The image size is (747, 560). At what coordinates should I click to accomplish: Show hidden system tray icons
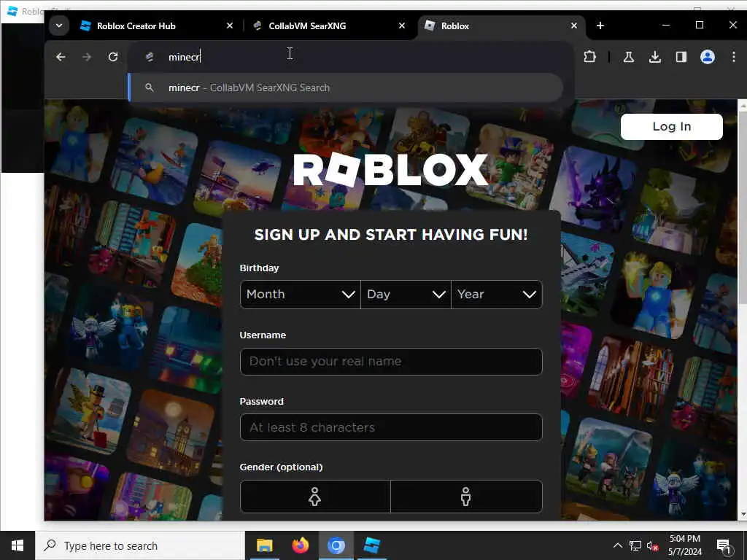click(x=617, y=545)
